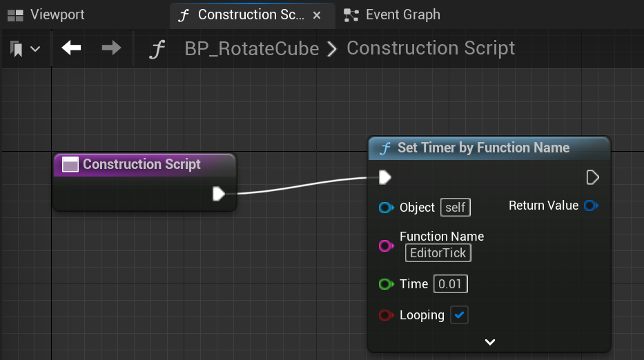This screenshot has height=360, width=644.
Task: Click the Return Value output pin
Action: coord(590,206)
